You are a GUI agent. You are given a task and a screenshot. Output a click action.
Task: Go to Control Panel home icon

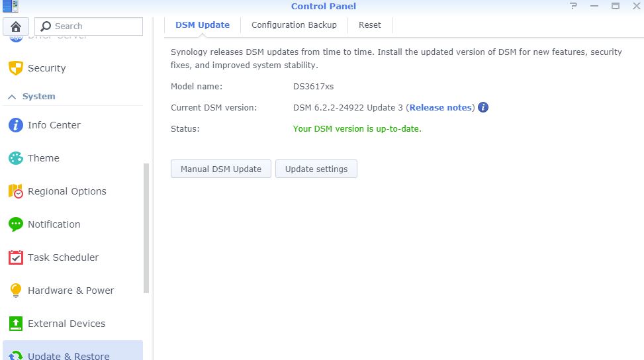(16, 26)
